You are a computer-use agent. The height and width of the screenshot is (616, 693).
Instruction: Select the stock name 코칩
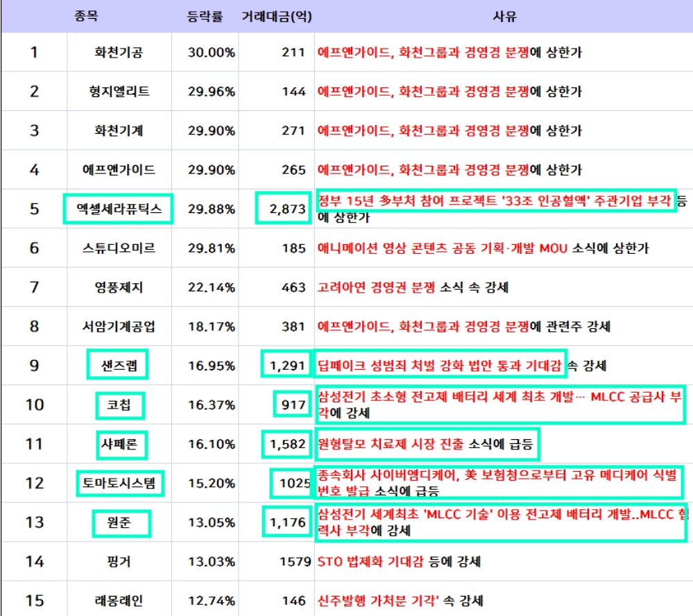[120, 405]
